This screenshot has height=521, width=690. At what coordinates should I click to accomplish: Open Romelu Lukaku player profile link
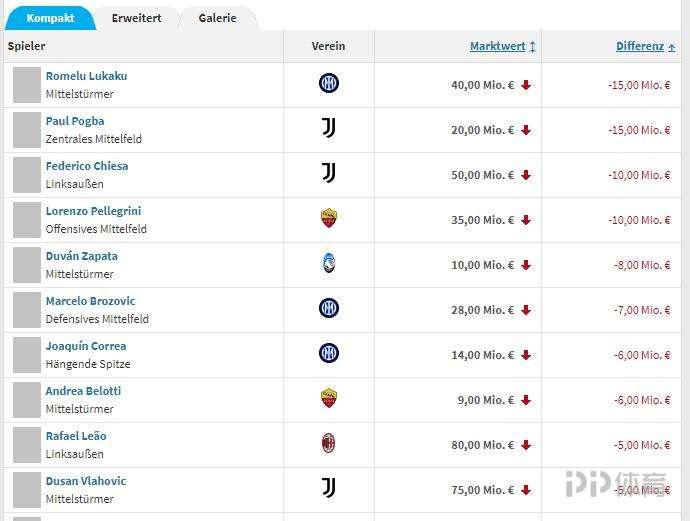pos(86,76)
